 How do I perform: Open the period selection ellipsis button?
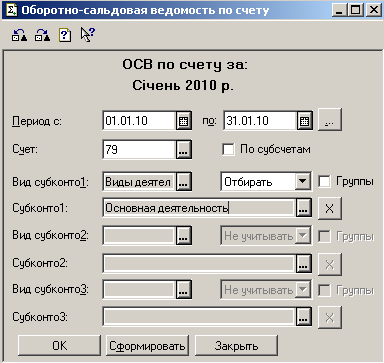coord(330,120)
